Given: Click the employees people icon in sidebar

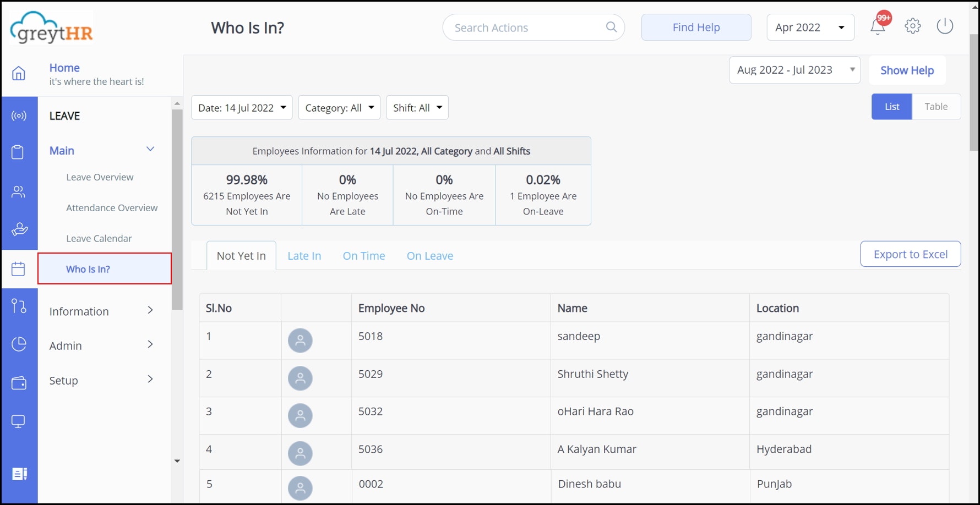Looking at the screenshot, I should [19, 191].
